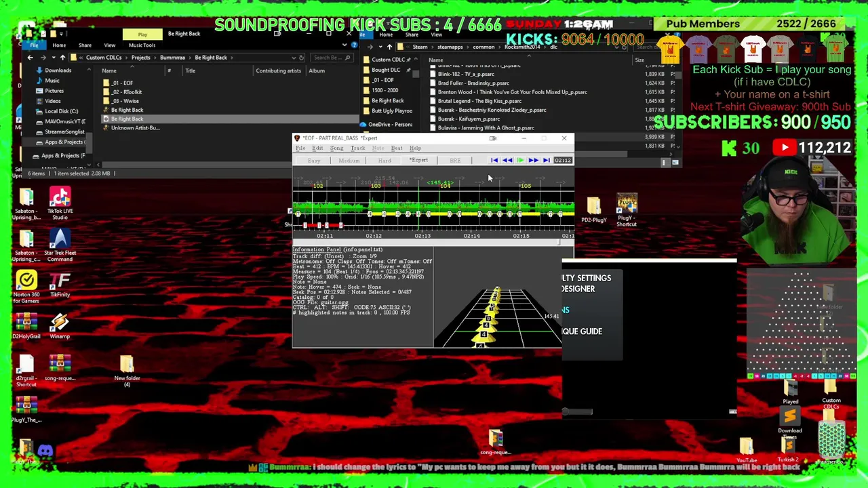Image resolution: width=868 pixels, height=488 pixels.
Task: Open the _02 - RToolkit folder
Action: 127,92
